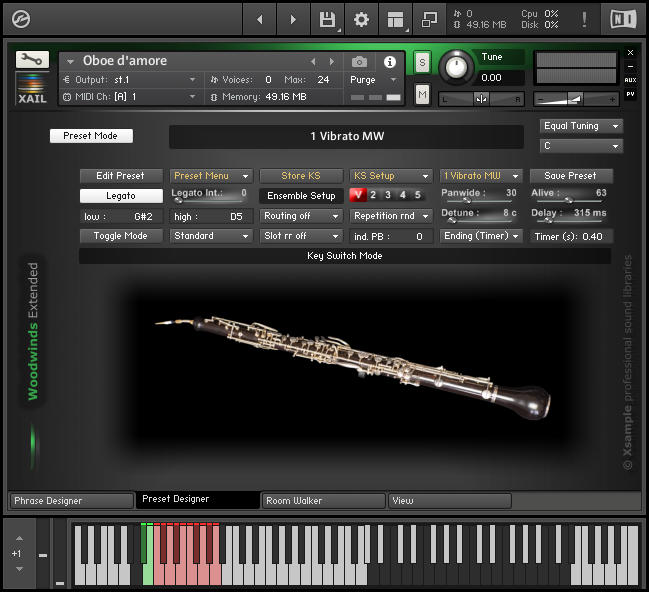Switch to the Room Walker tab
649x592 pixels.
[324, 501]
